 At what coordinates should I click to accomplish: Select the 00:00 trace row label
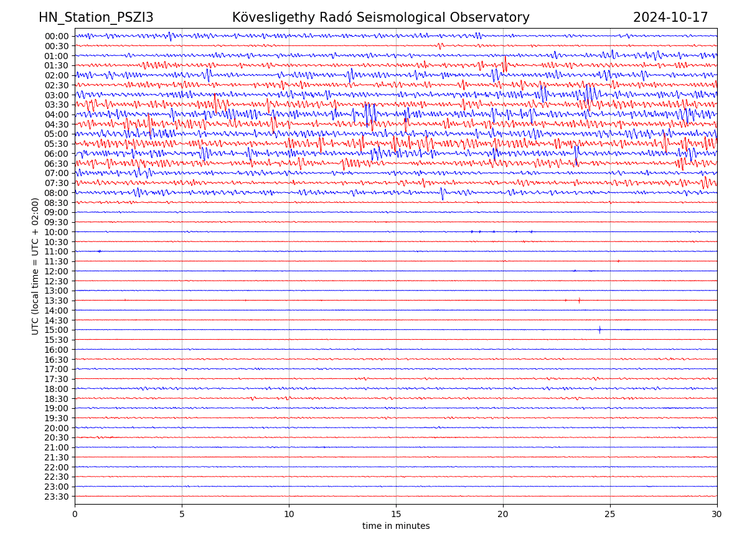pyautogui.click(x=57, y=36)
